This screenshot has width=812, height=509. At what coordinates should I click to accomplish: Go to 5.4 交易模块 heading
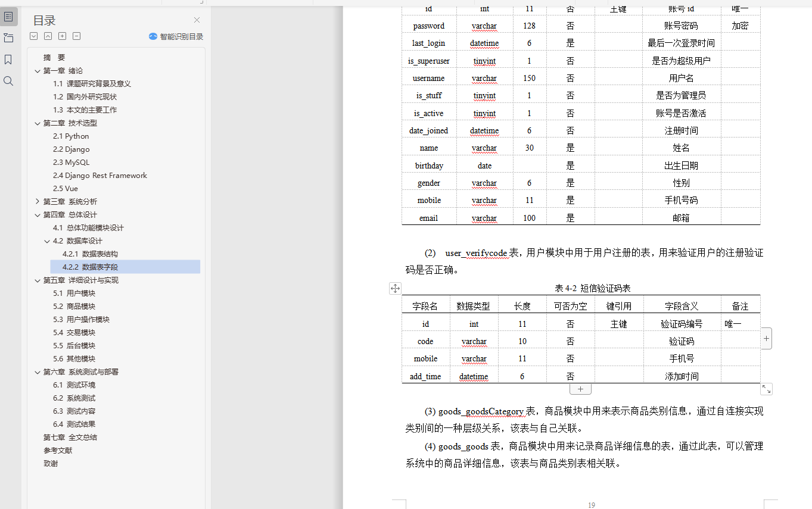click(74, 333)
